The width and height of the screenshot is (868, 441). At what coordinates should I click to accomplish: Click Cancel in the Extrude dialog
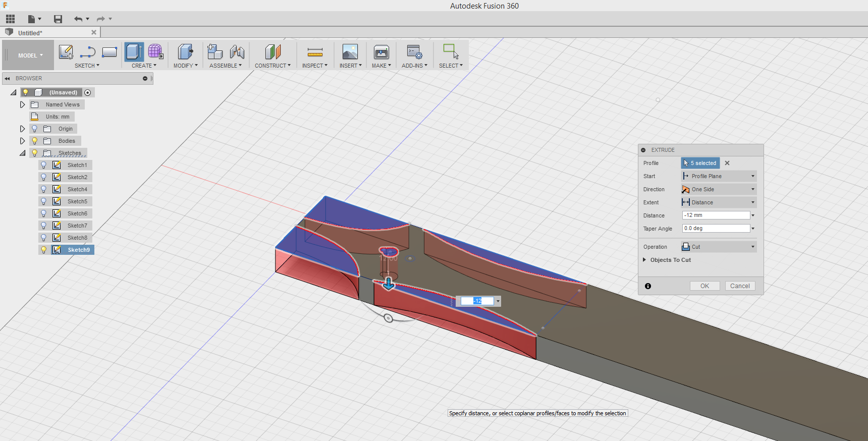740,286
